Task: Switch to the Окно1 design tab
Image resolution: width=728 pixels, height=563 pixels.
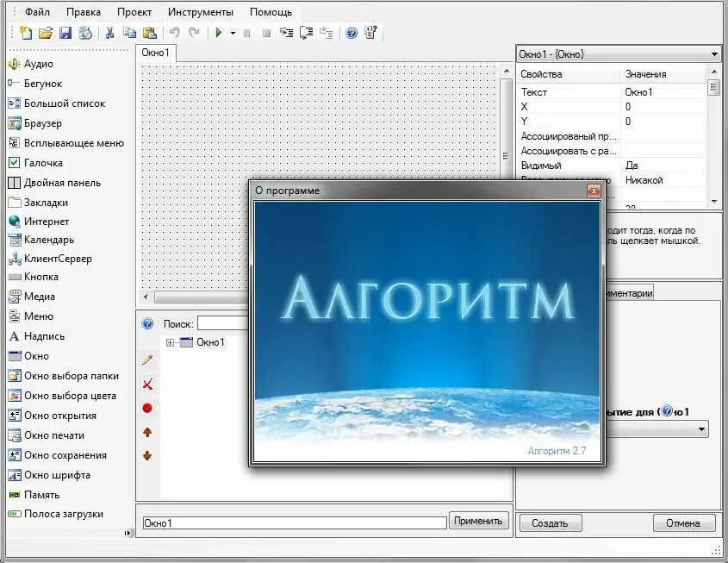Action: [x=156, y=53]
